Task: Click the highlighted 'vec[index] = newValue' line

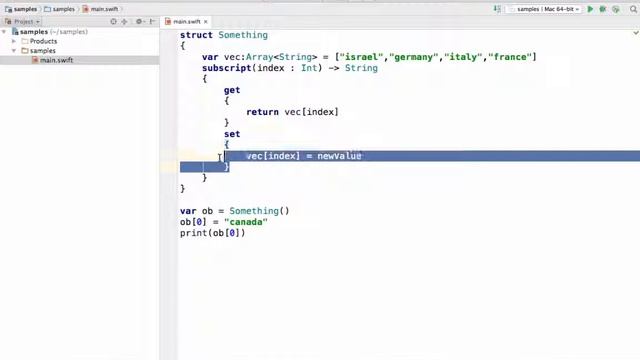Action: (304, 156)
